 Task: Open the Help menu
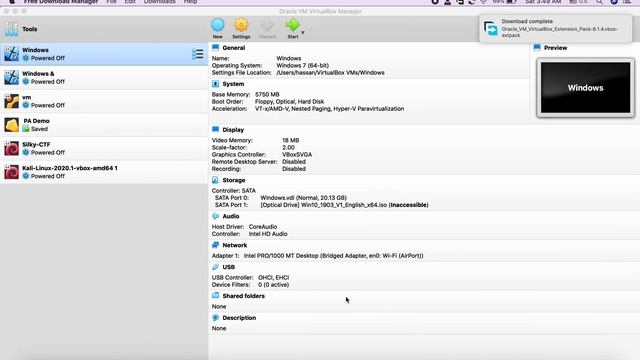[x=190, y=2]
